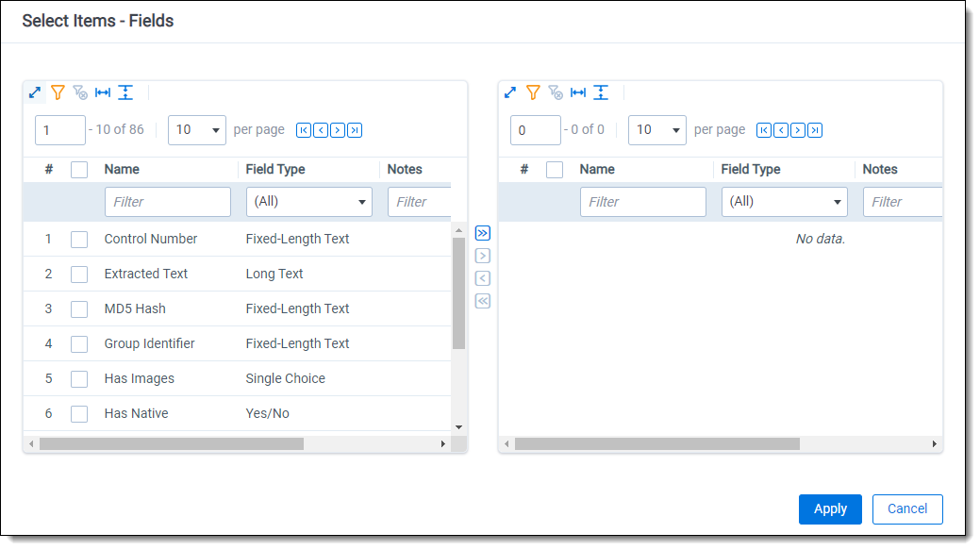The image size is (980, 550).
Task: Go to next page in left list
Action: tap(338, 130)
